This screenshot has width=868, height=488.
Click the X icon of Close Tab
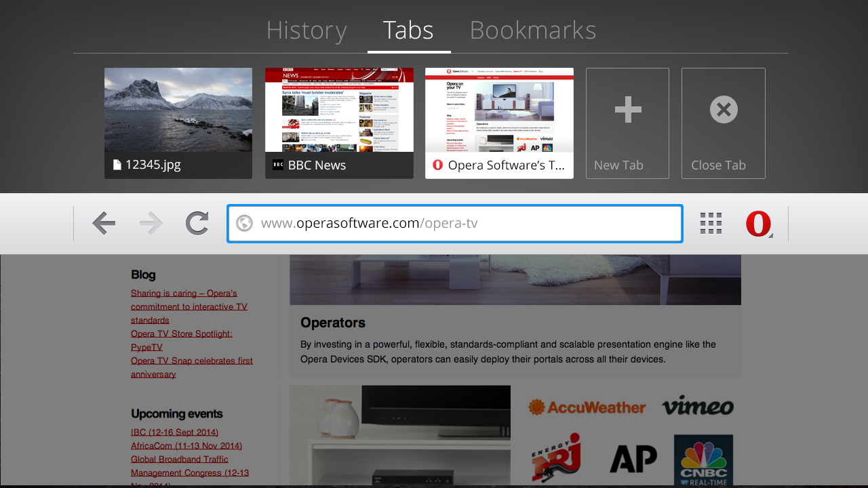[724, 110]
